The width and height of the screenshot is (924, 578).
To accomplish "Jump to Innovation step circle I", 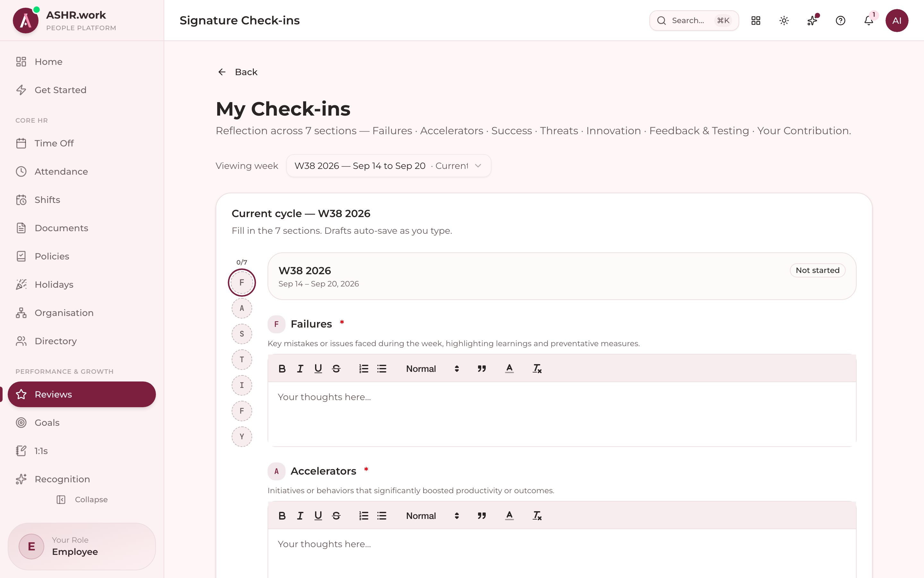I will (x=242, y=385).
